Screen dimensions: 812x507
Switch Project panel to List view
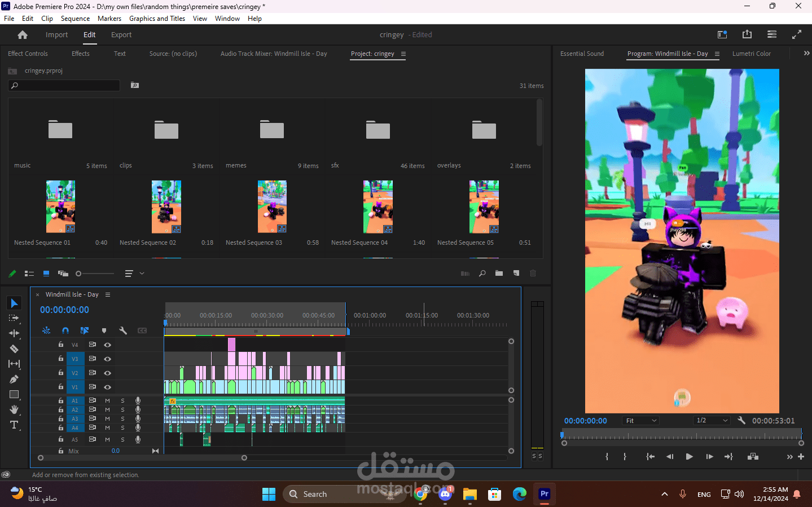pos(29,274)
